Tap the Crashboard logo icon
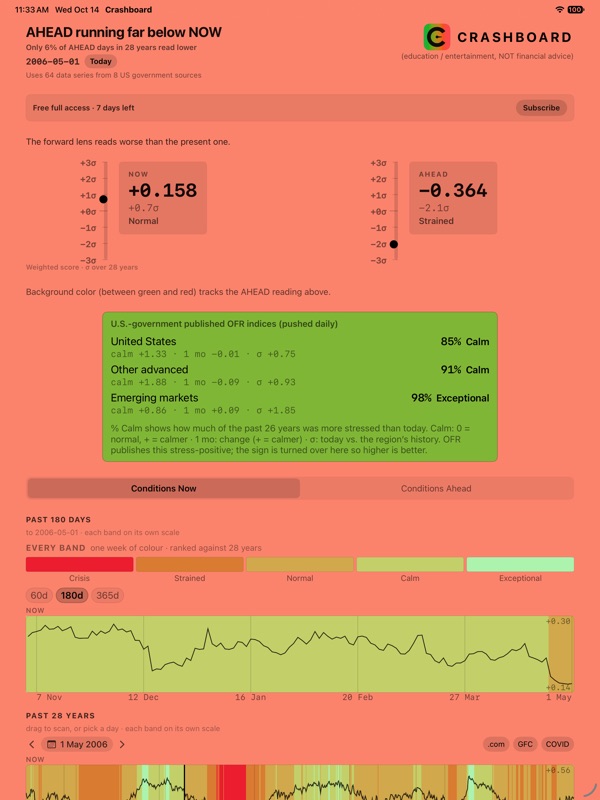This screenshot has height=800, width=600. 437,37
